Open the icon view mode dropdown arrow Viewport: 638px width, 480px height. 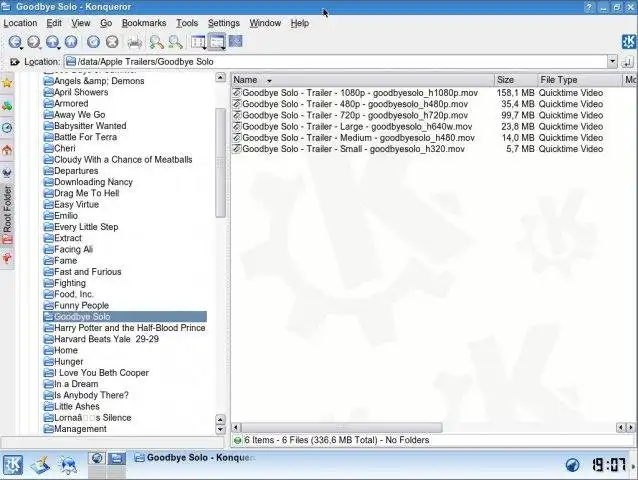click(205, 48)
